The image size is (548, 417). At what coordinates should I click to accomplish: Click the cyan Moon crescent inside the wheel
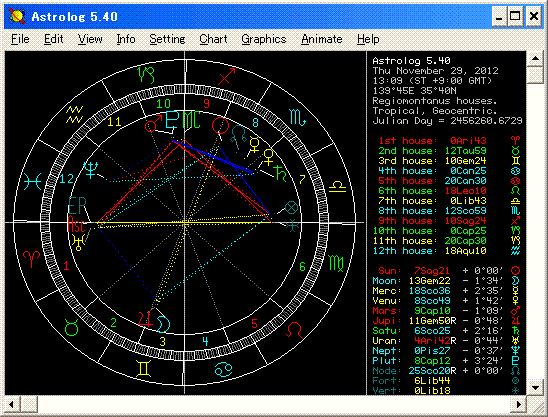163,324
